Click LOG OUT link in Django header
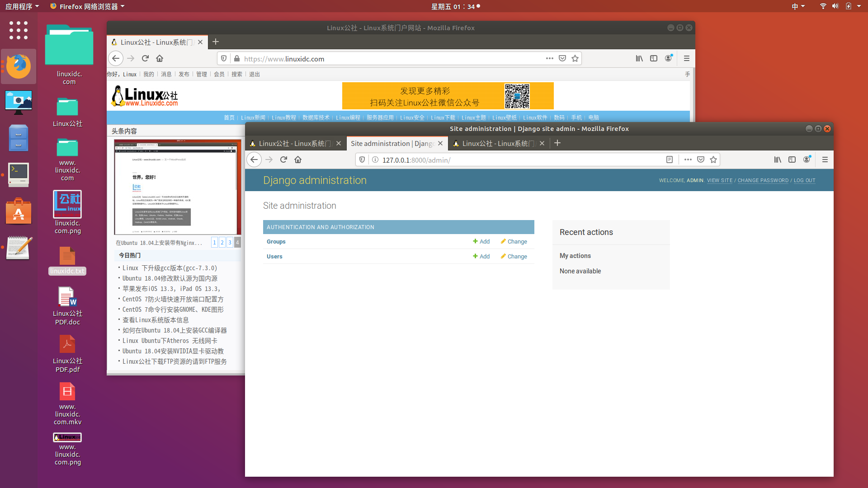 (805, 180)
